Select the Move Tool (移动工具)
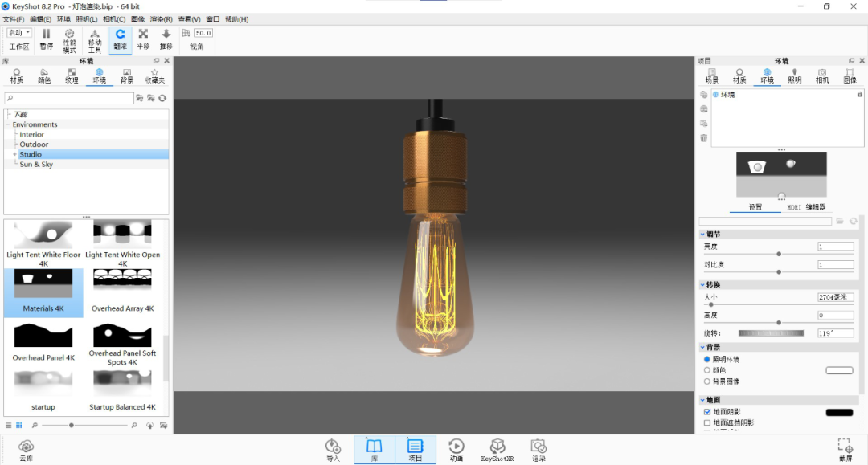The width and height of the screenshot is (868, 465). tap(95, 40)
